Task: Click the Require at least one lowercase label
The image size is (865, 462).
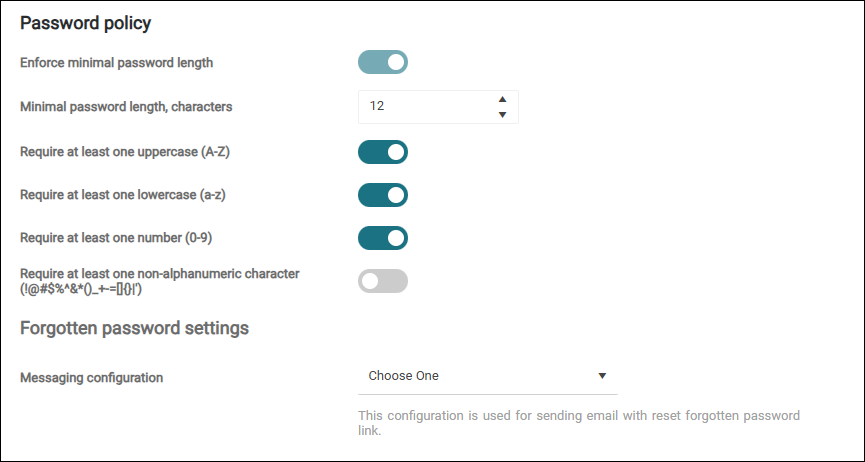Action: pyautogui.click(x=122, y=195)
